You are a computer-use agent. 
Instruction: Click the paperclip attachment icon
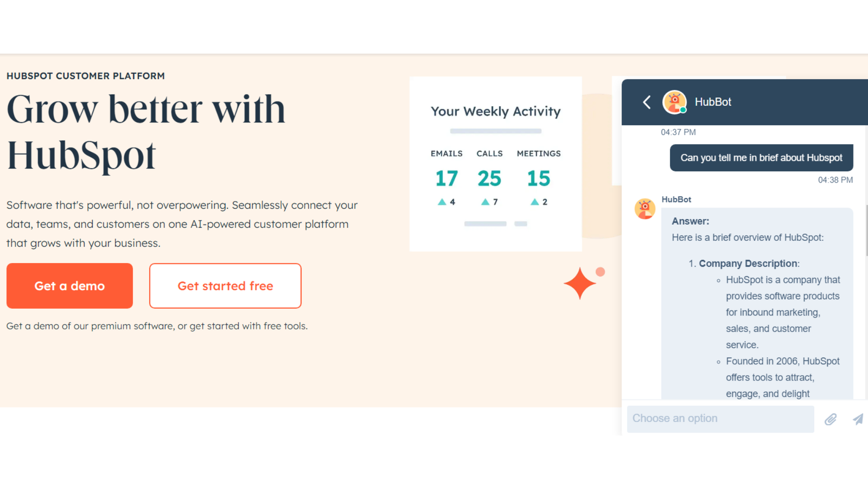[831, 419]
